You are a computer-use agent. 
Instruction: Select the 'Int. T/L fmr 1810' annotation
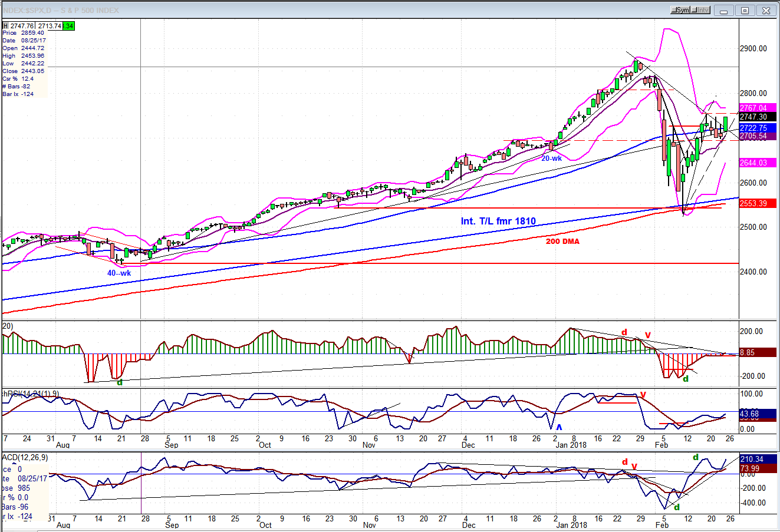pos(498,222)
